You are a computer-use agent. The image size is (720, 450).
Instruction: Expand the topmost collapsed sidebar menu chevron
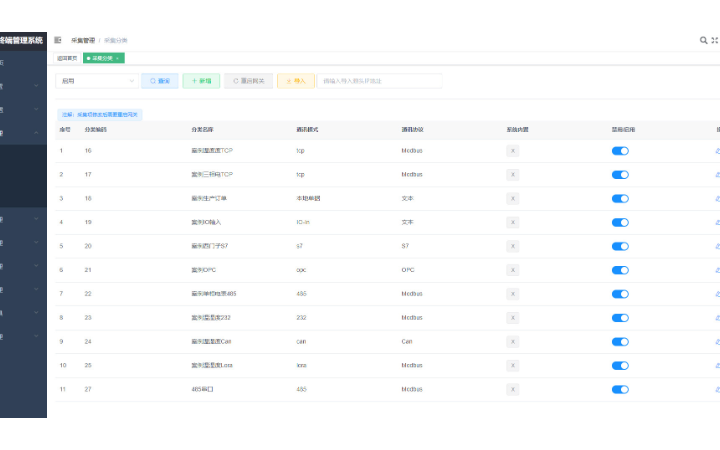(x=36, y=85)
